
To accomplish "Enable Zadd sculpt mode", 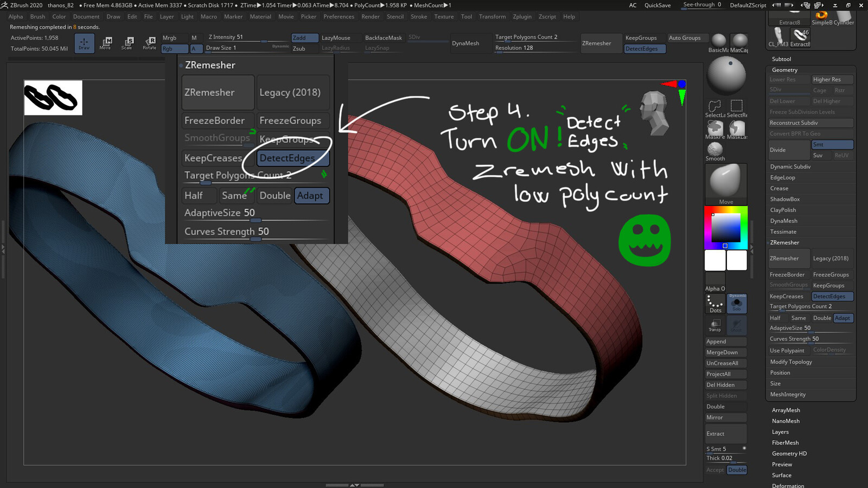I will pos(304,38).
